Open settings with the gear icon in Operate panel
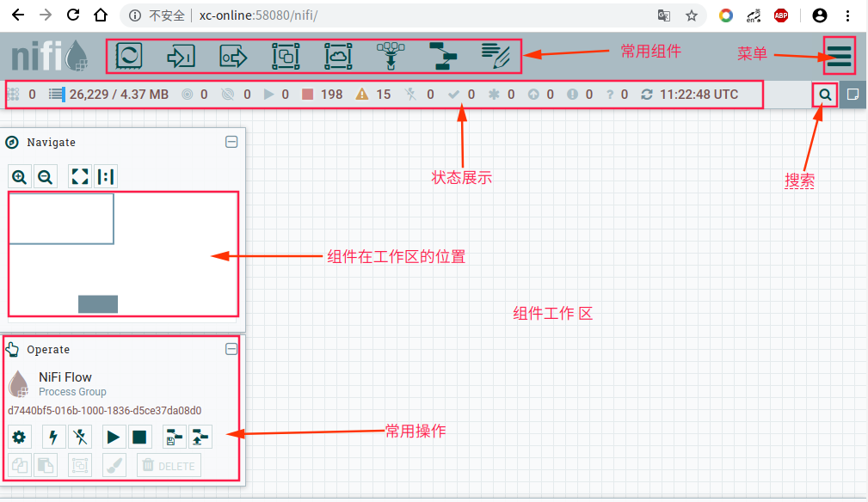868x502 pixels. click(19, 437)
